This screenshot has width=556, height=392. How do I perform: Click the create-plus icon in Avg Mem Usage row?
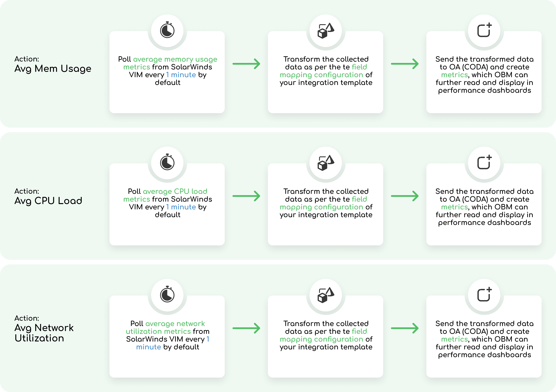pos(484,30)
